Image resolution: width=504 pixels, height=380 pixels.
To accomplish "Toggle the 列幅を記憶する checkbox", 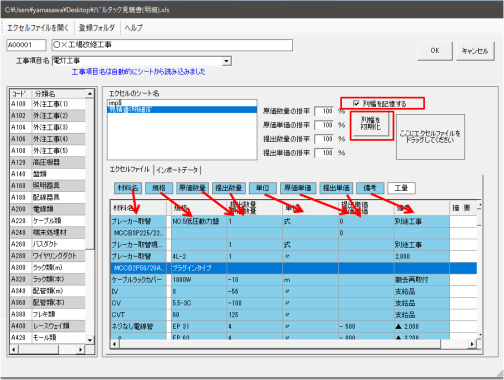I will coord(356,104).
